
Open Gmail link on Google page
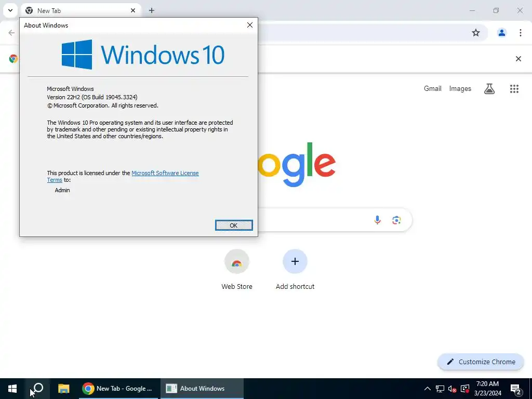(x=433, y=88)
